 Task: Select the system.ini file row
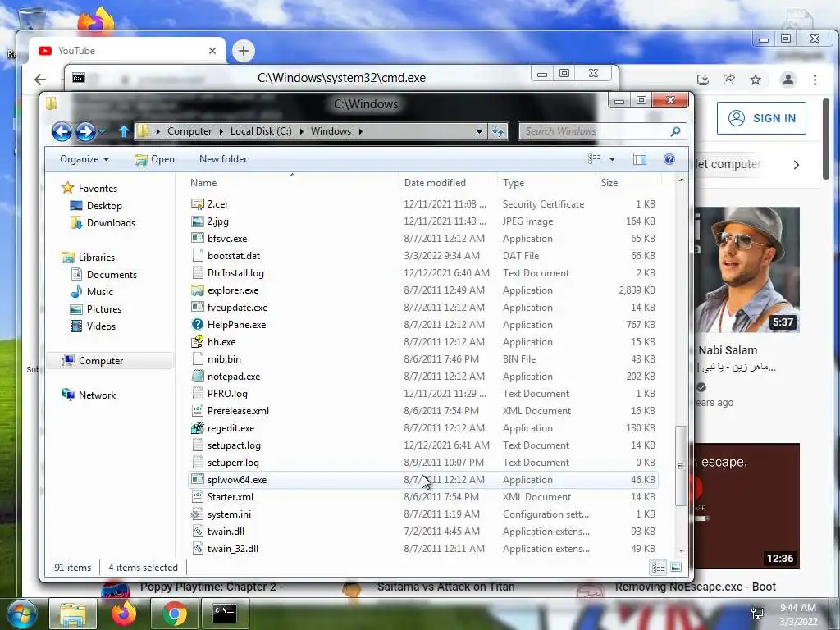(x=423, y=514)
